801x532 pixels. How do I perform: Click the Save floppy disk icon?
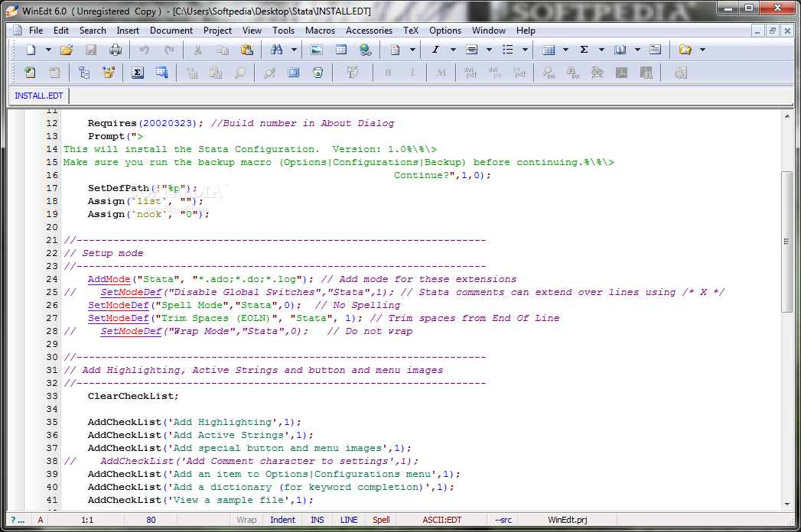coord(91,50)
